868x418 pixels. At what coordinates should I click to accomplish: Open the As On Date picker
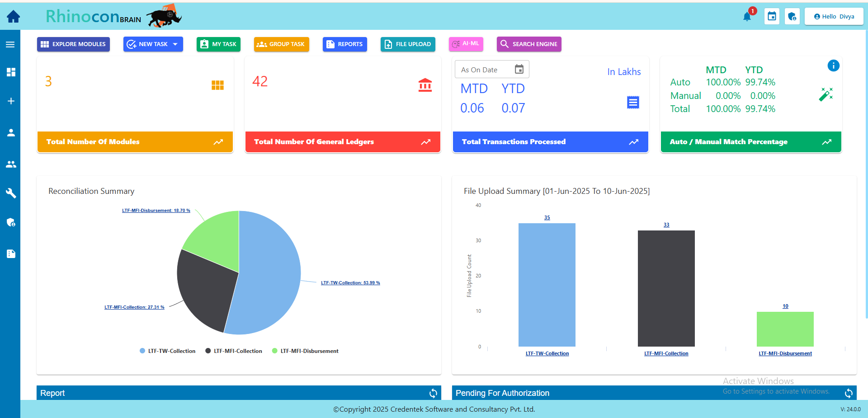pos(519,69)
